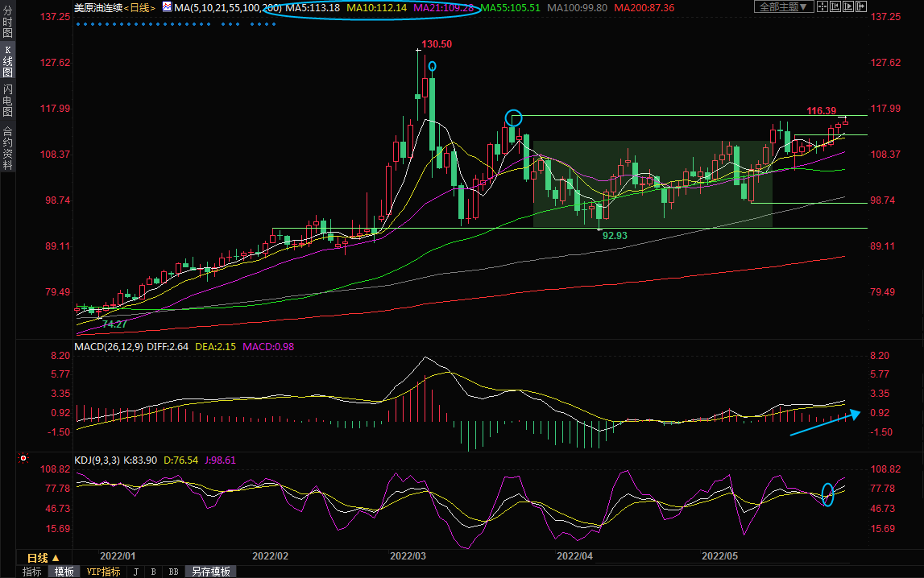Click the MA indicator chart icon
The image size is (924, 578).
(167, 7)
